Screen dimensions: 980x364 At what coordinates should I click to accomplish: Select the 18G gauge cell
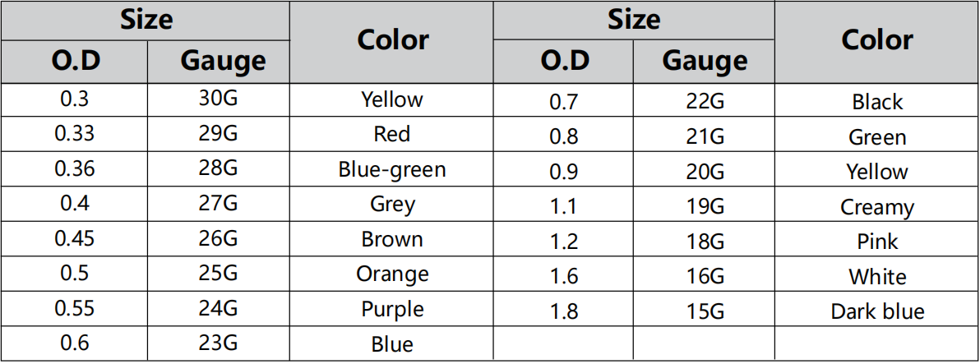[x=704, y=242]
